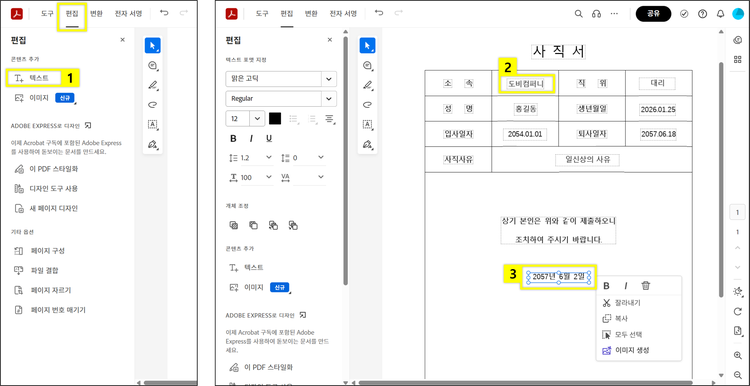Select the text box 'A' tool in left window
The image size is (750, 386).
[x=153, y=124]
